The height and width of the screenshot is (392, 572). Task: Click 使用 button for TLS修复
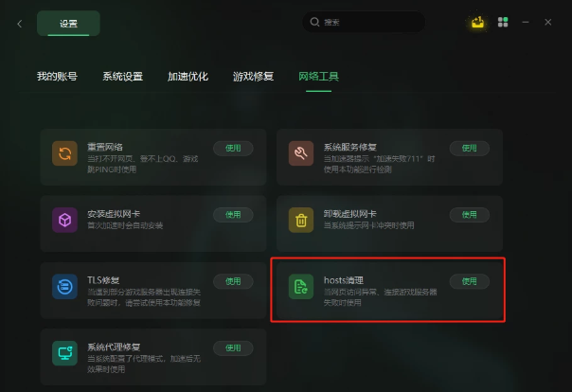point(233,281)
